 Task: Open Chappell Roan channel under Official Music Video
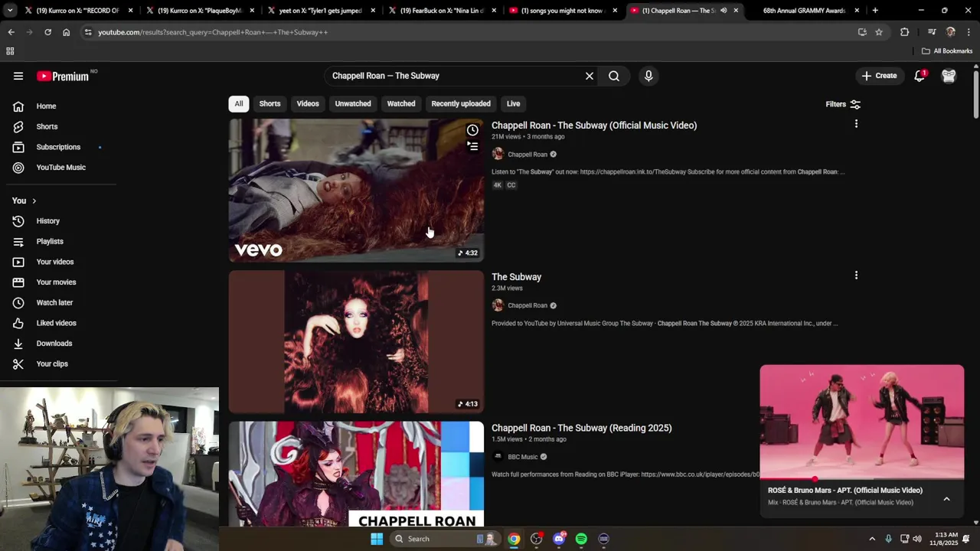point(528,154)
